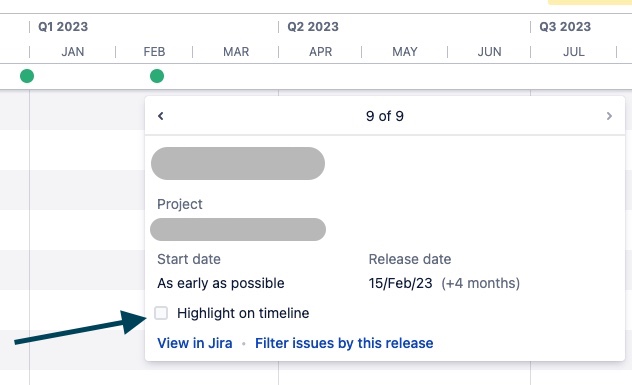Click the Q1 2023 quarter header

click(63, 27)
